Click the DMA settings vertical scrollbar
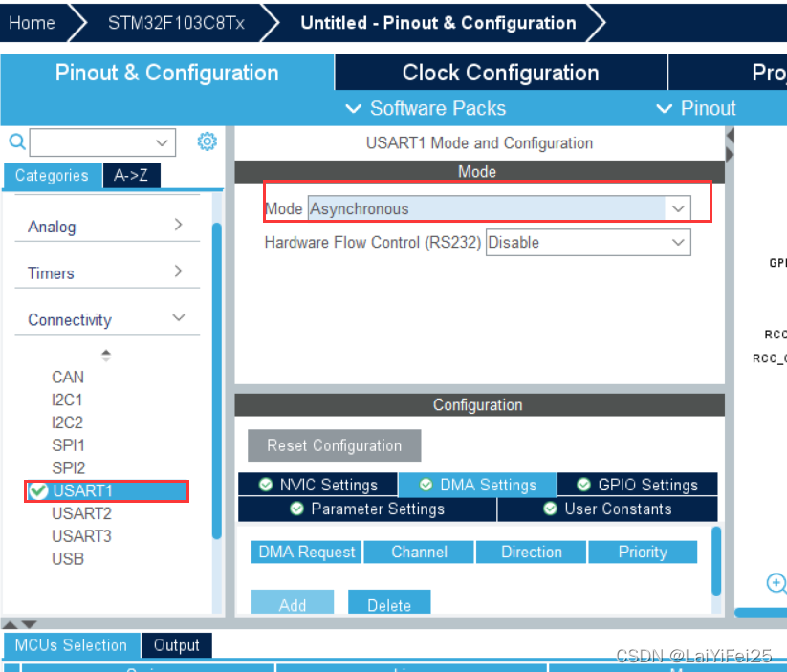Screen dimensions: 787x672 [717, 560]
